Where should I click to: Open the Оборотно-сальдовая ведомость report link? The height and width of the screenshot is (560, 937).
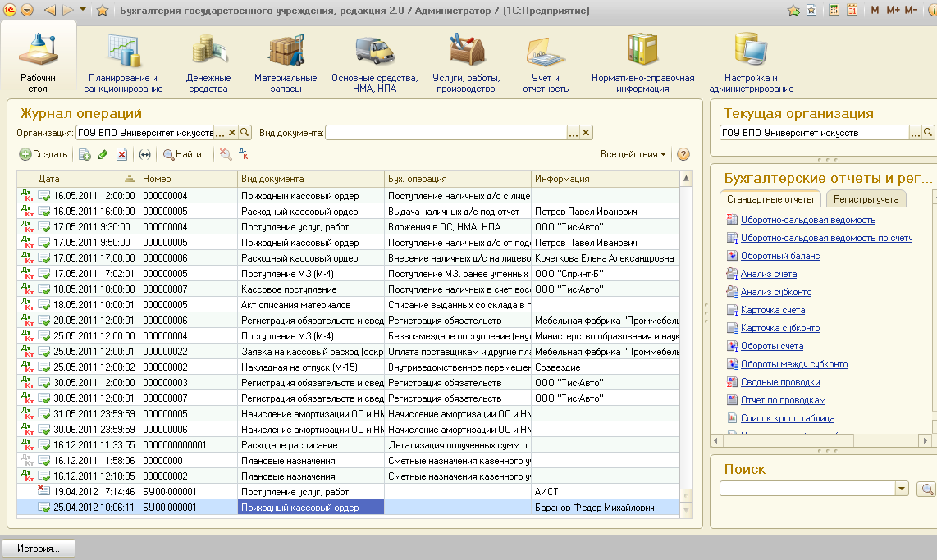click(x=807, y=220)
